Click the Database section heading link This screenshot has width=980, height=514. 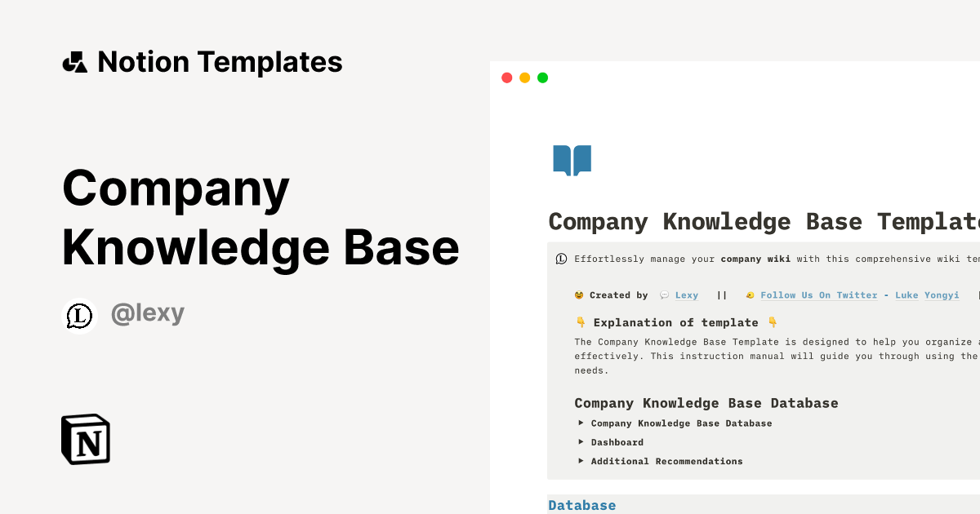tap(582, 505)
